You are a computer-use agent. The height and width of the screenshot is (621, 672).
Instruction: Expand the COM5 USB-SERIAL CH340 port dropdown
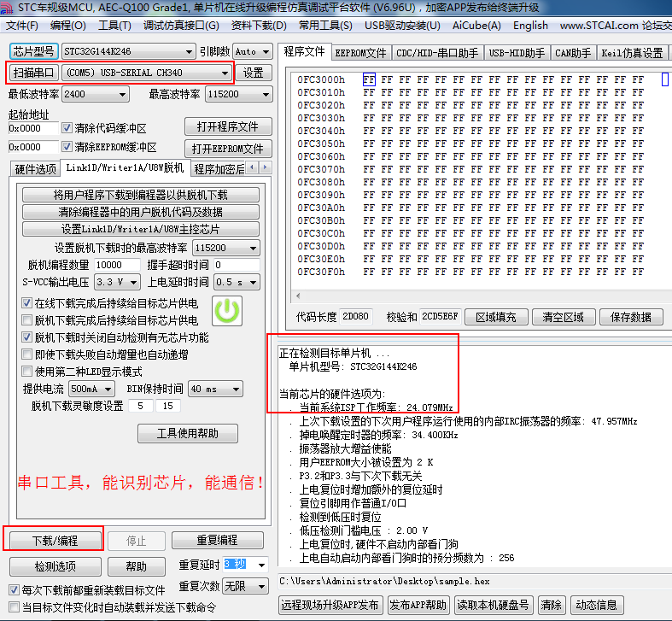tap(147, 73)
